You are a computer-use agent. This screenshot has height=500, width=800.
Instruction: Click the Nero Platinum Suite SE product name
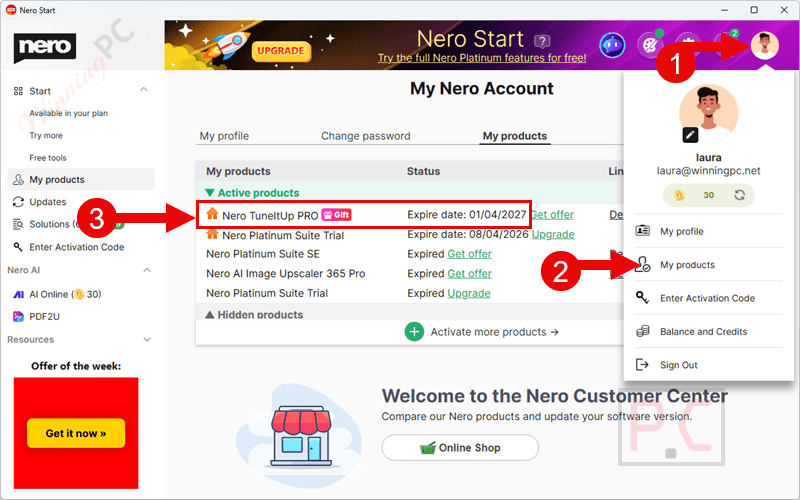tap(263, 254)
